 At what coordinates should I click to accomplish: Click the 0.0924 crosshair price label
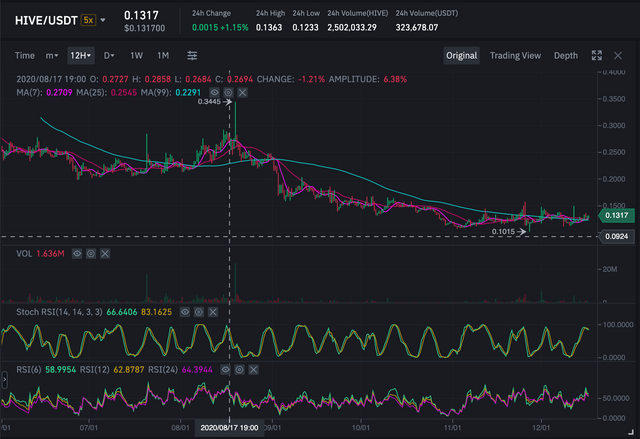(x=616, y=236)
